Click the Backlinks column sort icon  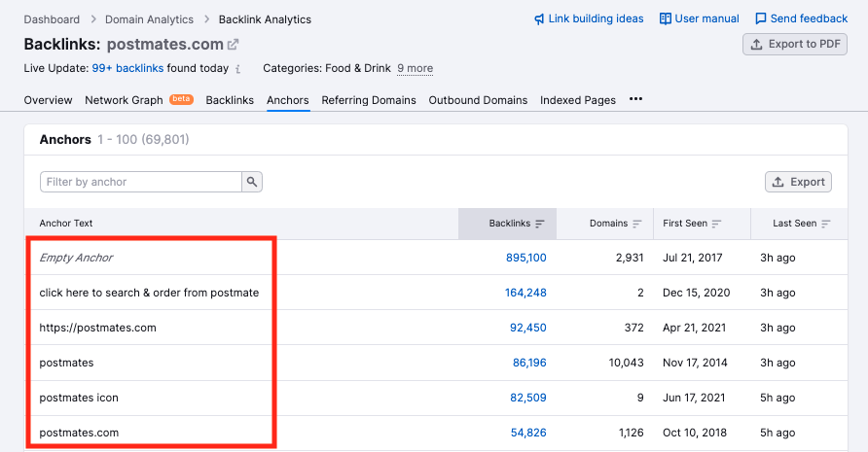[x=540, y=224]
